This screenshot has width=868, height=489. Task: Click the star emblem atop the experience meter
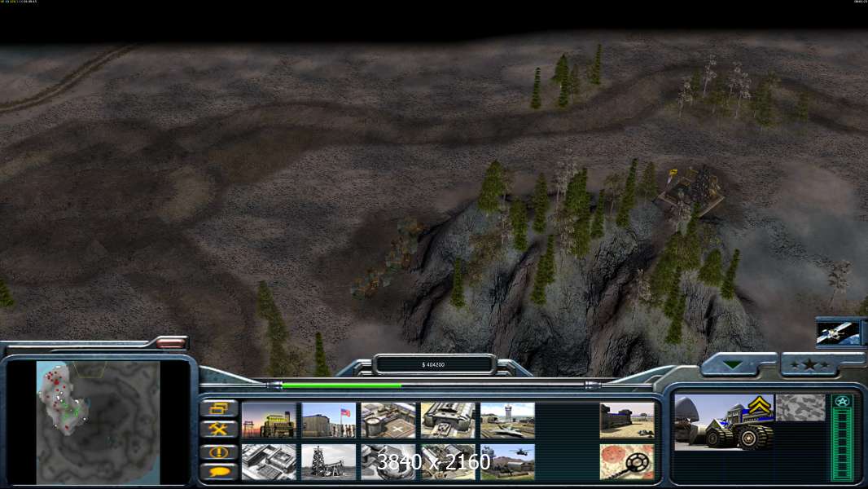[842, 401]
